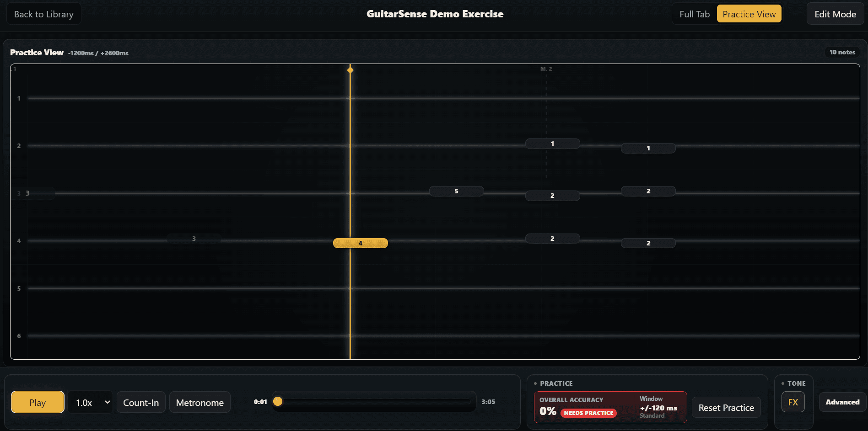Open Advanced tone settings
Viewport: 868px width, 431px height.
(x=842, y=402)
